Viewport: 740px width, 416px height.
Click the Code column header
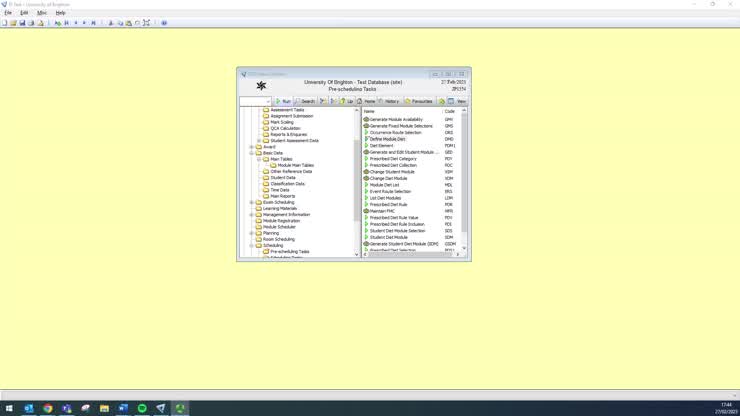coord(451,111)
